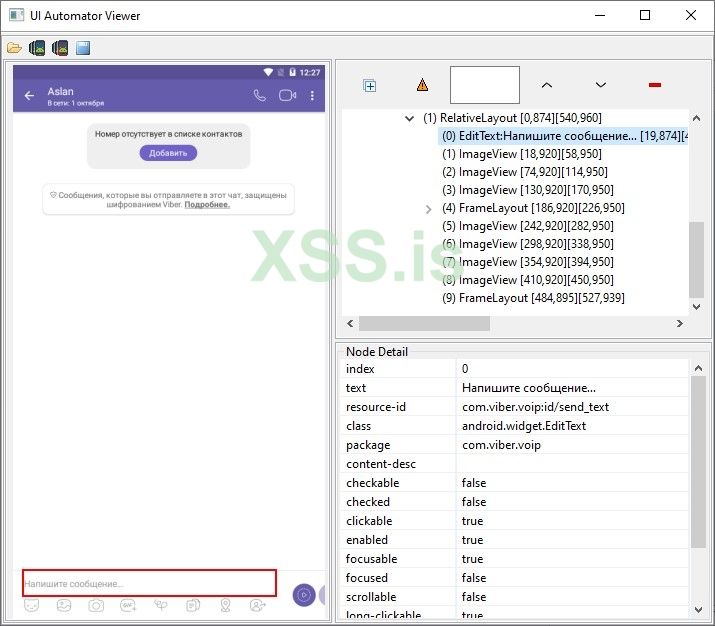The height and width of the screenshot is (626, 715).
Task: Minimize the UI Automator Viewer window
Action: click(600, 16)
